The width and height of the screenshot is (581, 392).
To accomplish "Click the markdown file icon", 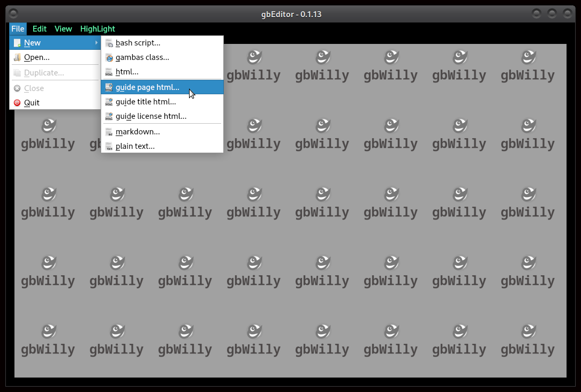I will (109, 132).
